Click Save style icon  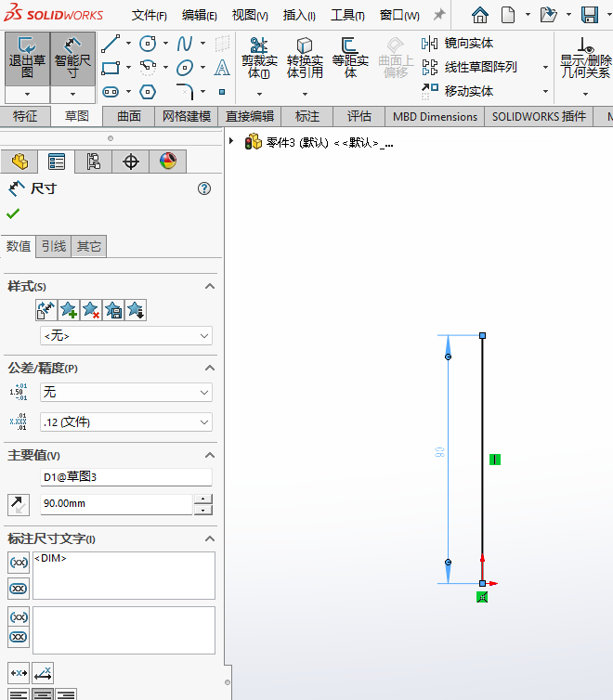click(113, 310)
